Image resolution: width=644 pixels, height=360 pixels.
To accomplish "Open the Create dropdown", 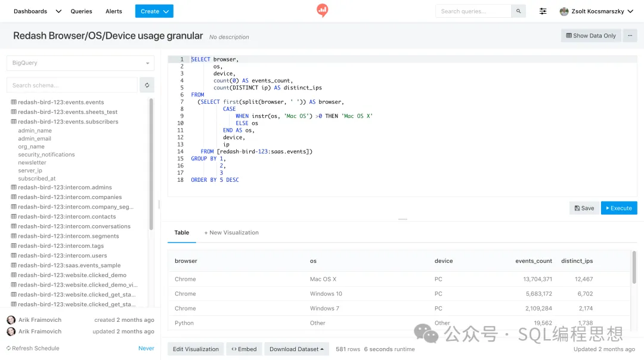I will pos(154,11).
